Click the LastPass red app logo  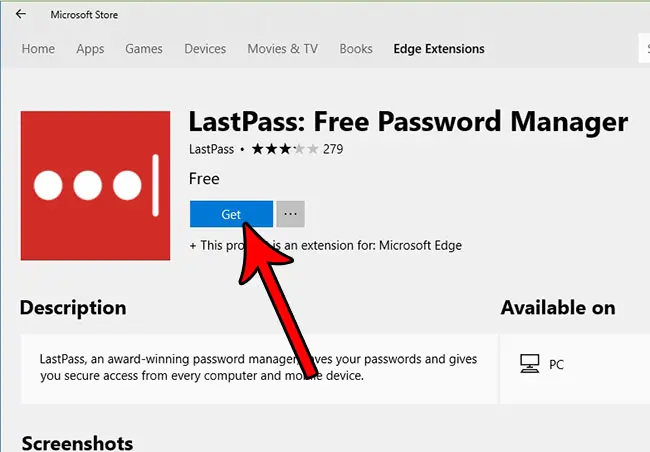click(x=95, y=186)
